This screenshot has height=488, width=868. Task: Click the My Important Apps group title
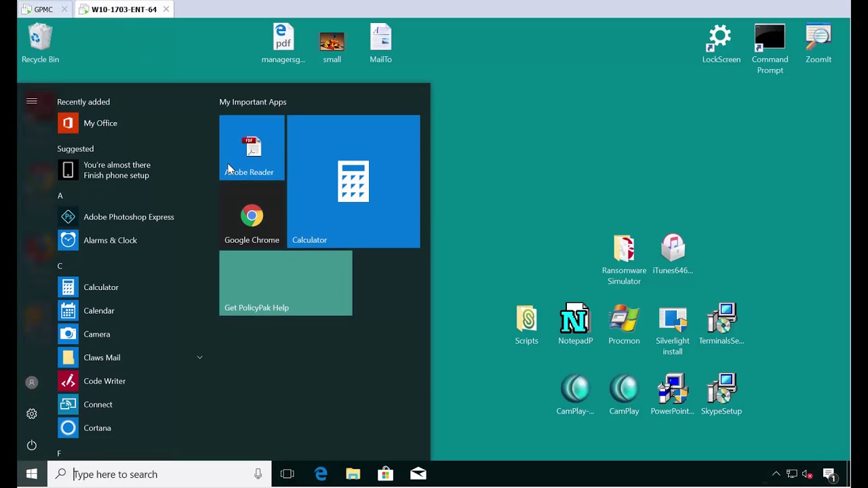(253, 102)
